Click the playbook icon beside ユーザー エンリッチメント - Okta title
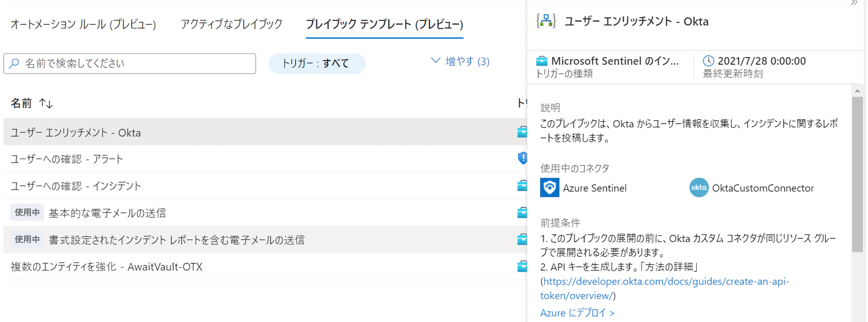The height and width of the screenshot is (322, 868). 546,21
